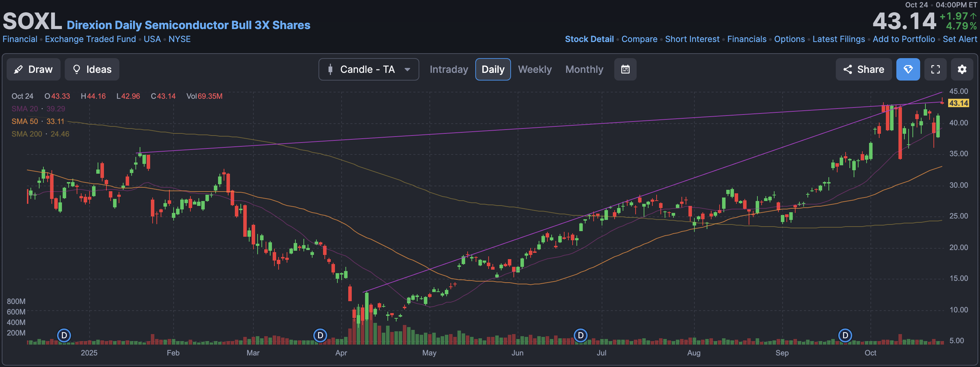Open the Latest Filings link
Viewport: 980px width, 367px height.
(x=839, y=39)
